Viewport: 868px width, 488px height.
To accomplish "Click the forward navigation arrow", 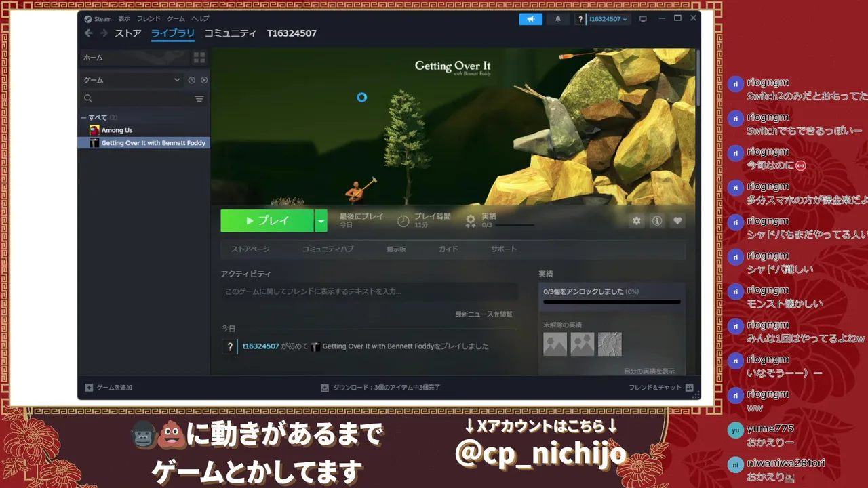I will coord(104,33).
